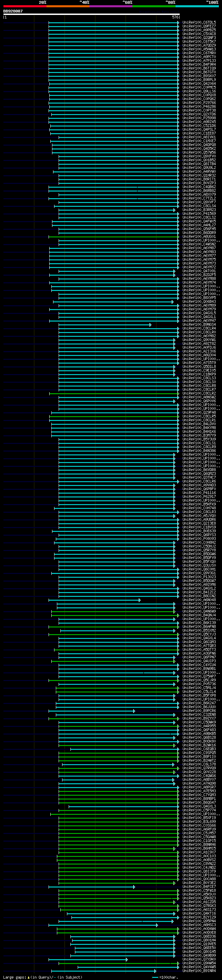The image size is (222, 980).
Task: Select the UniRef100_B9SKO7 entry
Action: coord(199,76)
